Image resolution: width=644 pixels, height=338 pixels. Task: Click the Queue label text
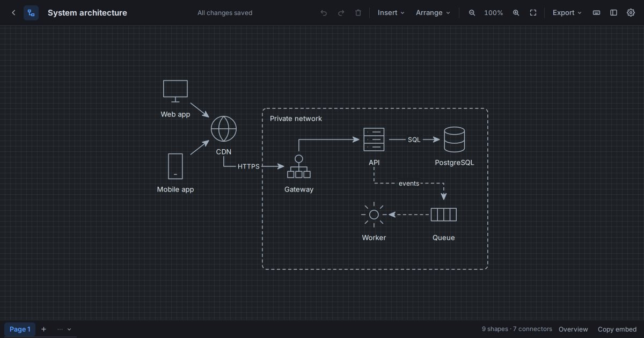tap(444, 238)
